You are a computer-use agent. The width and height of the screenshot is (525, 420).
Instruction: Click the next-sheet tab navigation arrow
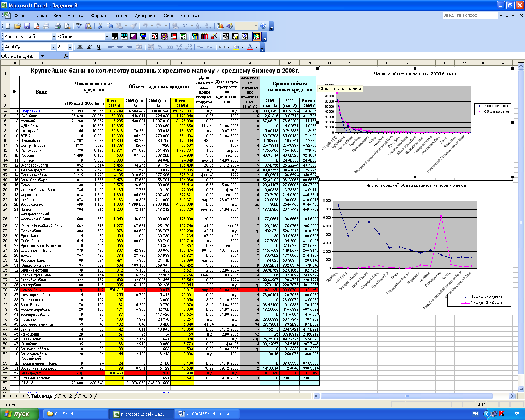click(x=17, y=396)
